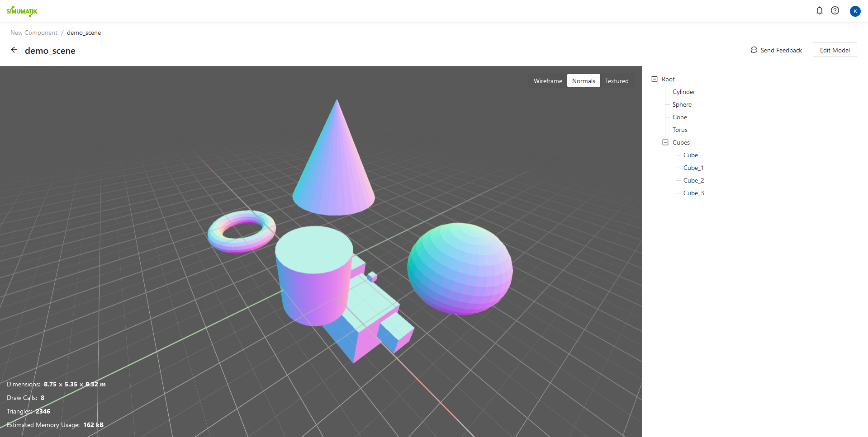
Task: Select Cube_2 under Cubes
Action: (x=693, y=180)
